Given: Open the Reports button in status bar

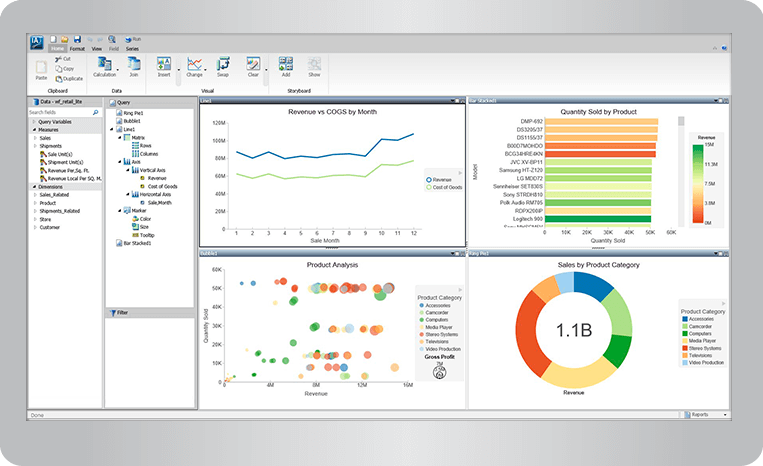Looking at the screenshot, I should pos(705,415).
